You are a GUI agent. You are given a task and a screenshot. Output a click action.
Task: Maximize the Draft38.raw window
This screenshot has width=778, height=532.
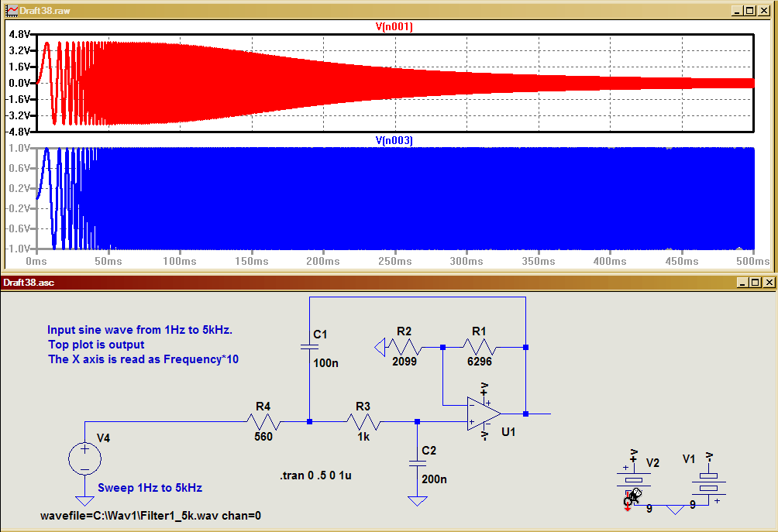coord(750,10)
